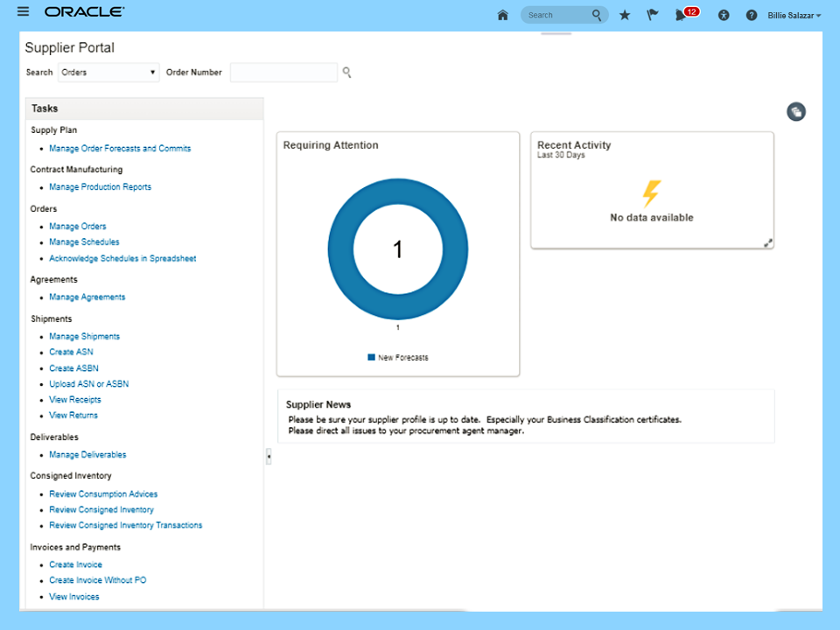
Task: Open the Search type Orders dropdown
Action: point(108,73)
